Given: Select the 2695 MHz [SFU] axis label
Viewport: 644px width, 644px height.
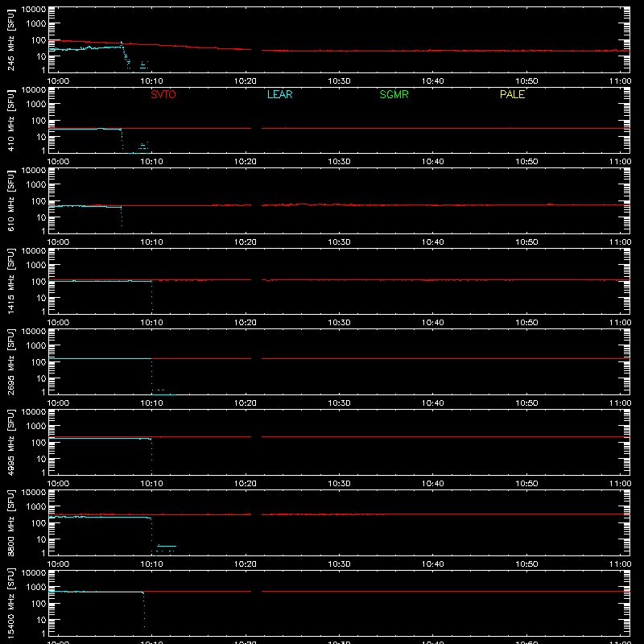Looking at the screenshot, I should tap(11, 361).
